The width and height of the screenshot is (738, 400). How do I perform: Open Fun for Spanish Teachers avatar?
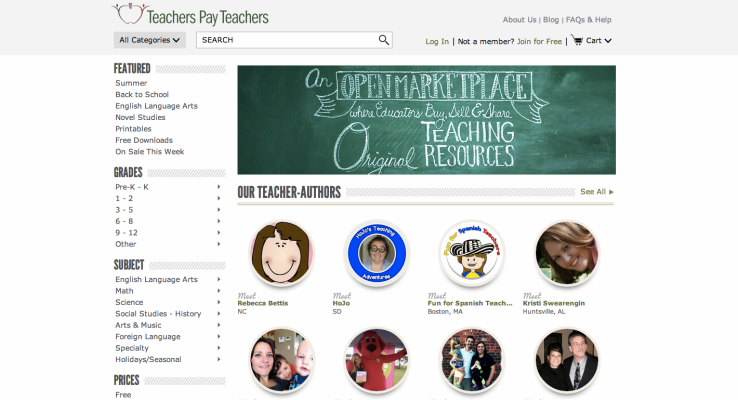coord(472,253)
